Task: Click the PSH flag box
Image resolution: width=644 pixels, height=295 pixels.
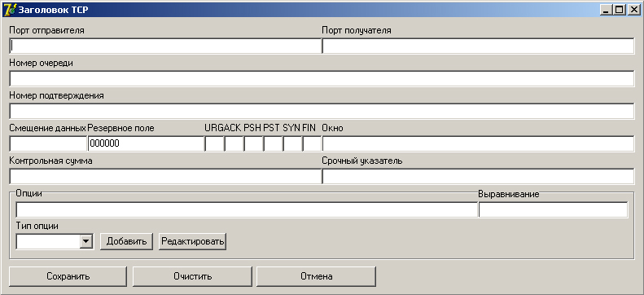Action: pos(253,143)
